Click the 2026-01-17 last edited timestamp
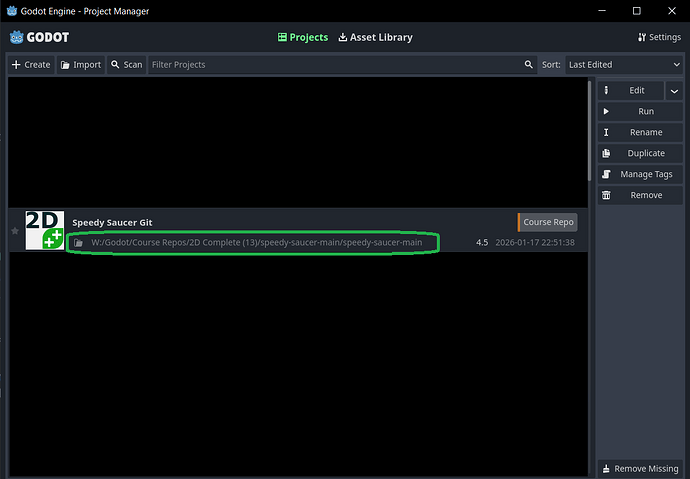 [x=535, y=242]
